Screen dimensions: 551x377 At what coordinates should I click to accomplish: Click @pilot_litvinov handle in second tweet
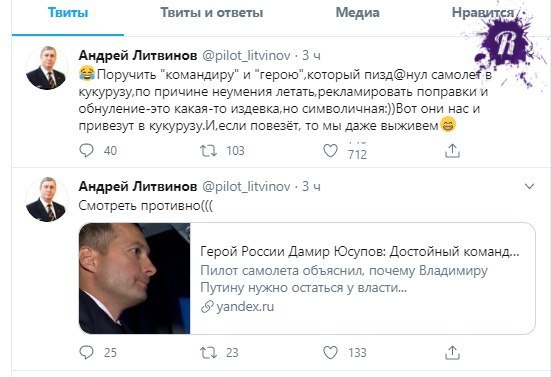(x=246, y=186)
